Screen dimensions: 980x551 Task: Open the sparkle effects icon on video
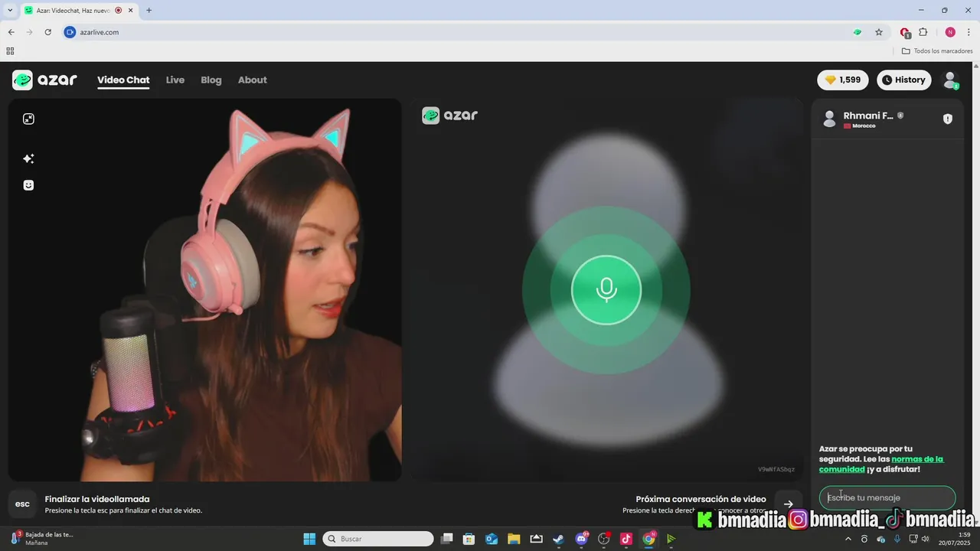[x=28, y=158]
